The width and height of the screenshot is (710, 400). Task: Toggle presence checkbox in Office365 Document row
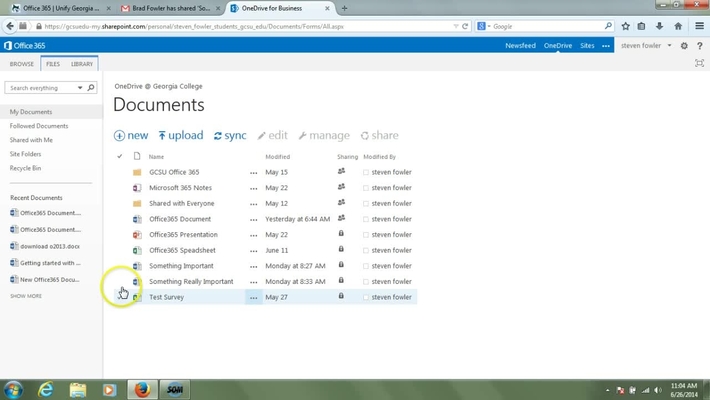366,219
